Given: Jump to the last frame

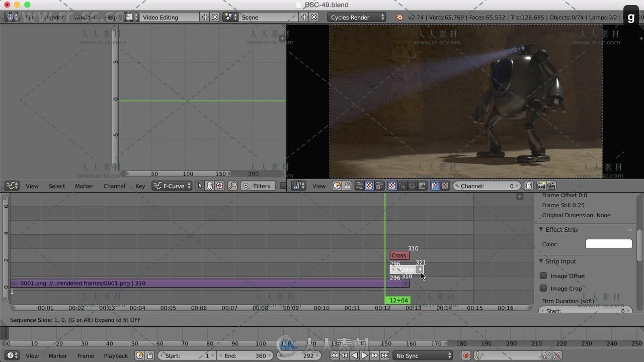Looking at the screenshot, I should [x=385, y=355].
